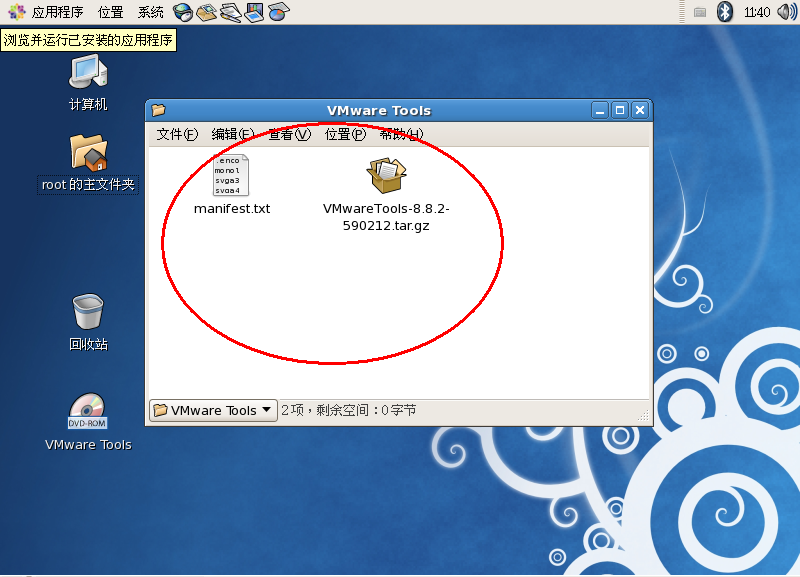Click the window folder icon in title bar

(159, 110)
